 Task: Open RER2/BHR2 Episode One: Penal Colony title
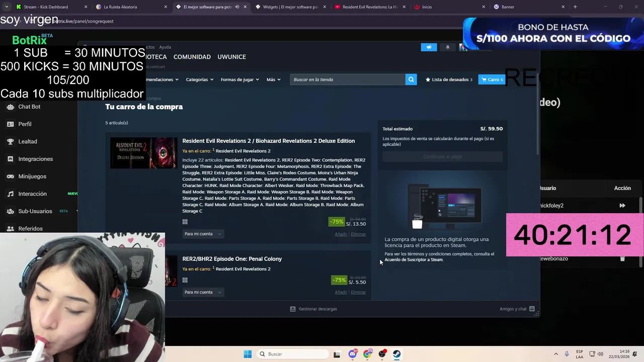click(232, 259)
